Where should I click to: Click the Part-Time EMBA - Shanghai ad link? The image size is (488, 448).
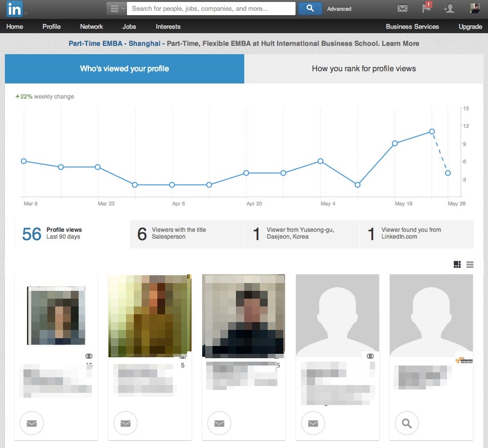tap(114, 43)
